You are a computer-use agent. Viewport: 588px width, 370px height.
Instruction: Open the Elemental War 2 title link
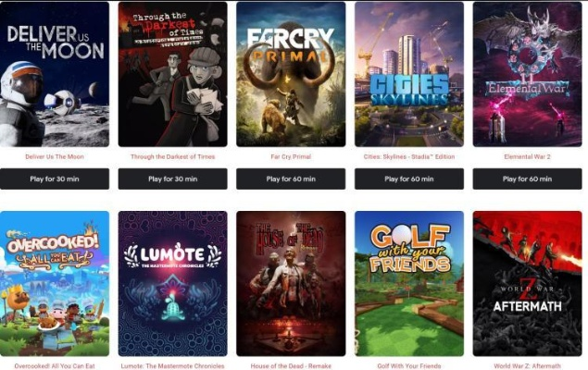[x=527, y=156]
